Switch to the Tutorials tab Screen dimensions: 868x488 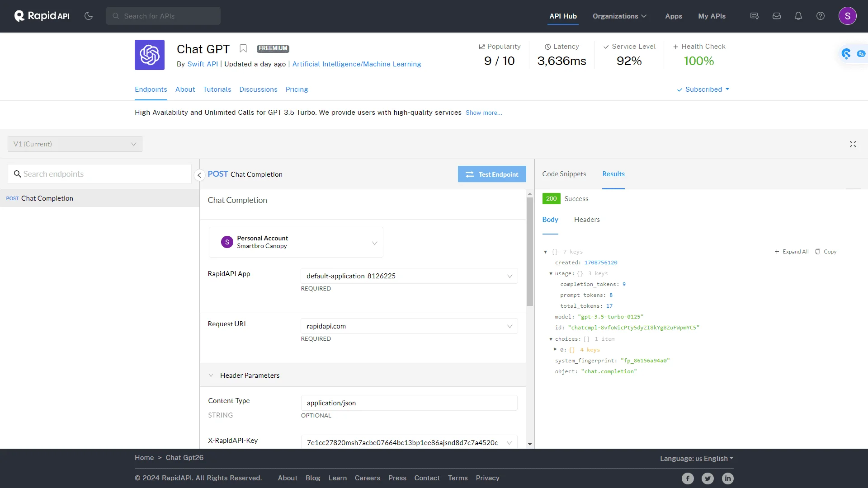[217, 89]
